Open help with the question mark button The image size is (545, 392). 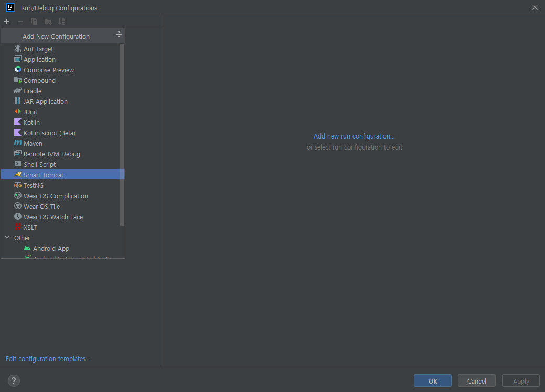pos(14,380)
